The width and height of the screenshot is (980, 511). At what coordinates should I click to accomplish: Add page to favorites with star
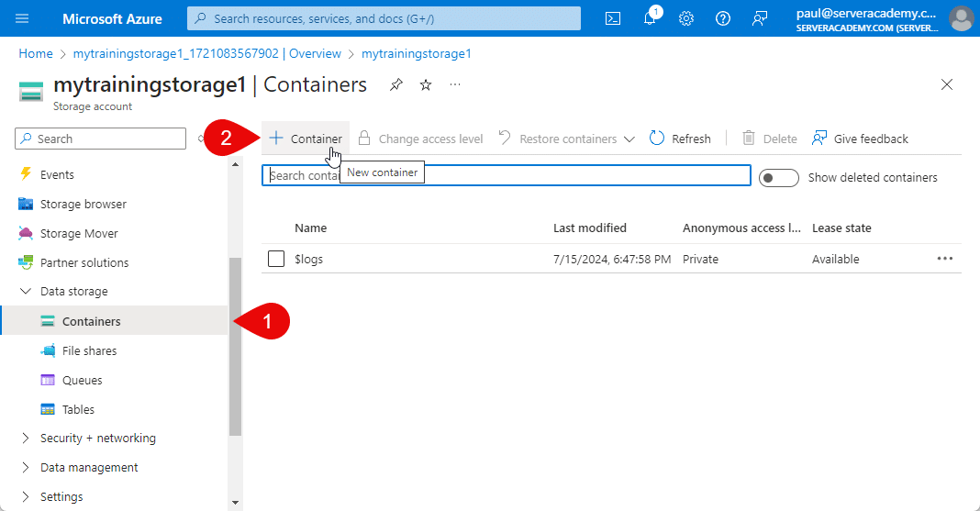pos(426,85)
